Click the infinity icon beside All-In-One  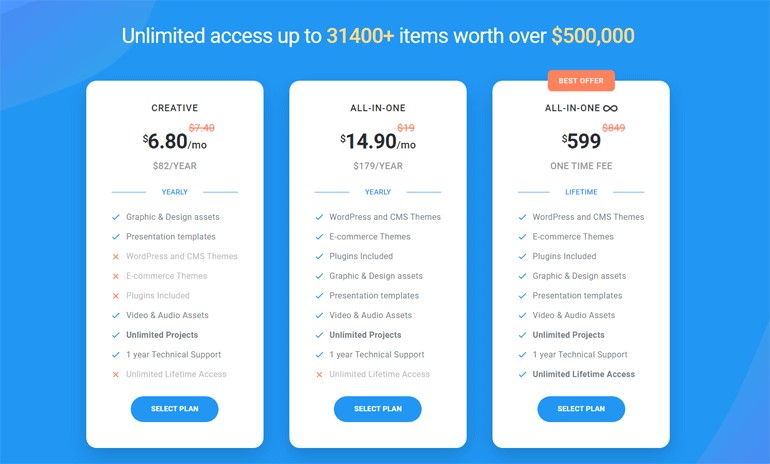point(610,108)
